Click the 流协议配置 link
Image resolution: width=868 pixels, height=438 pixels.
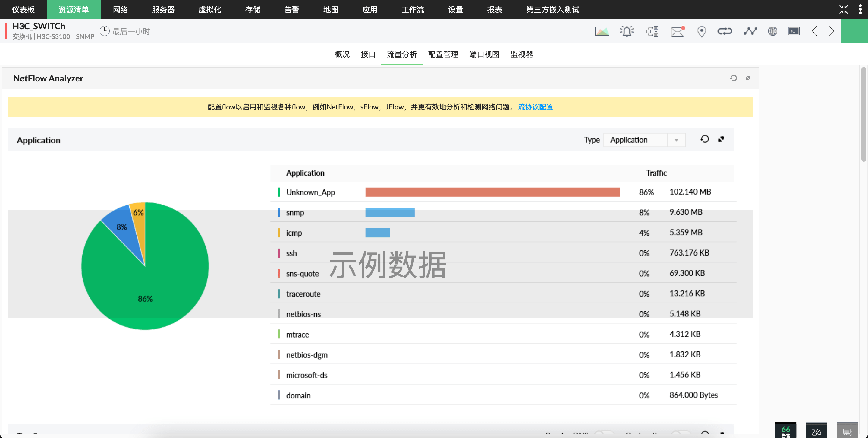pos(535,107)
